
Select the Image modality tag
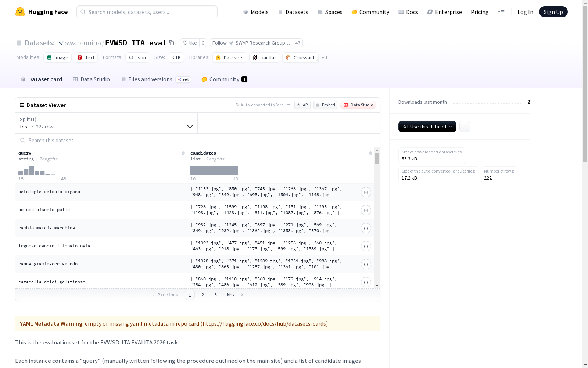tap(58, 57)
